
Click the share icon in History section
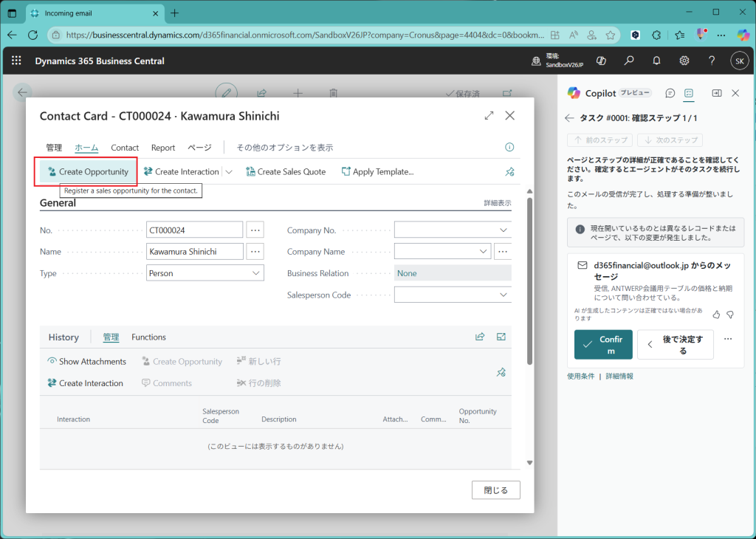pyautogui.click(x=480, y=337)
